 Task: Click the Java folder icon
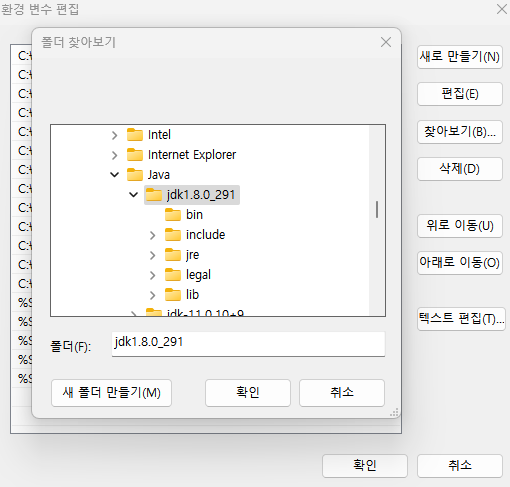[x=135, y=175]
